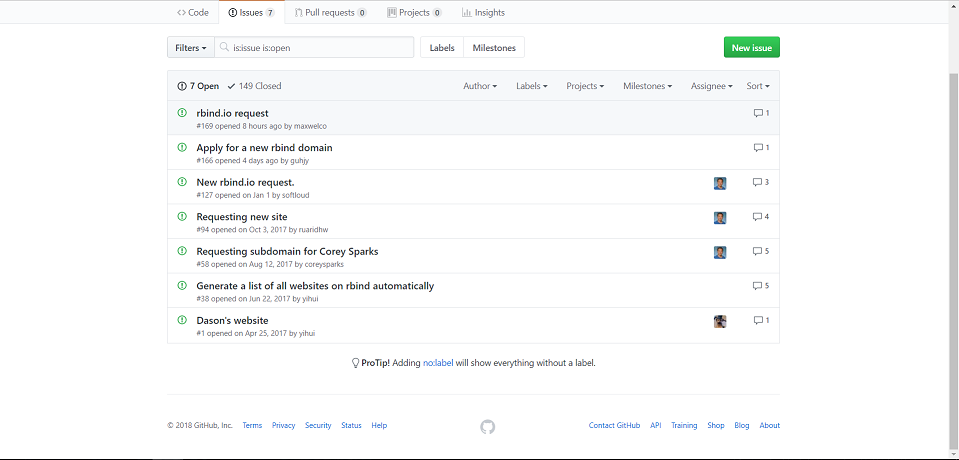Open the Training footer link
The width and height of the screenshot is (959, 460).
coord(684,426)
